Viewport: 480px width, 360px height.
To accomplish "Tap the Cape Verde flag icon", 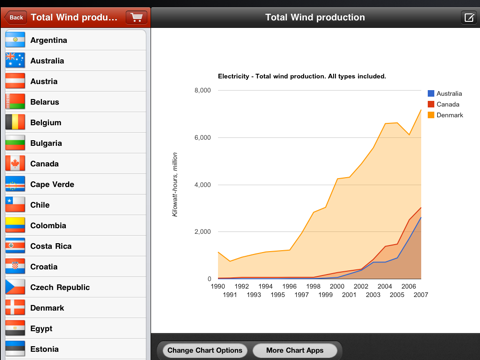I will pyautogui.click(x=15, y=184).
